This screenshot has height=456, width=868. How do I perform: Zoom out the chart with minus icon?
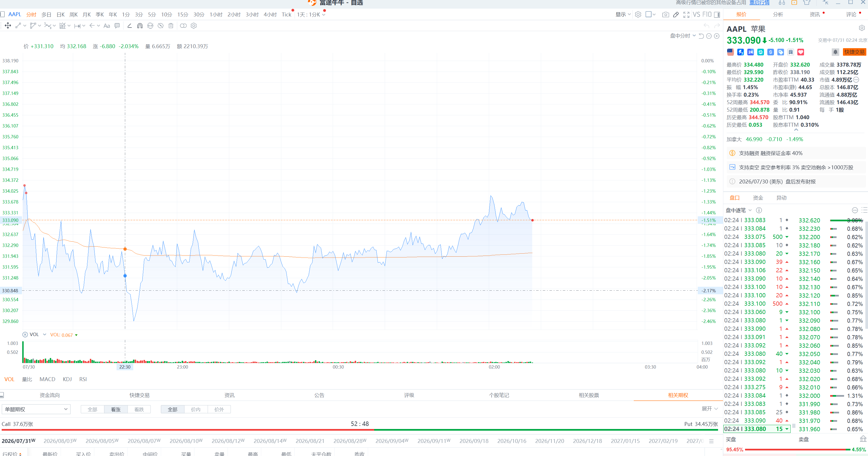[x=709, y=36]
